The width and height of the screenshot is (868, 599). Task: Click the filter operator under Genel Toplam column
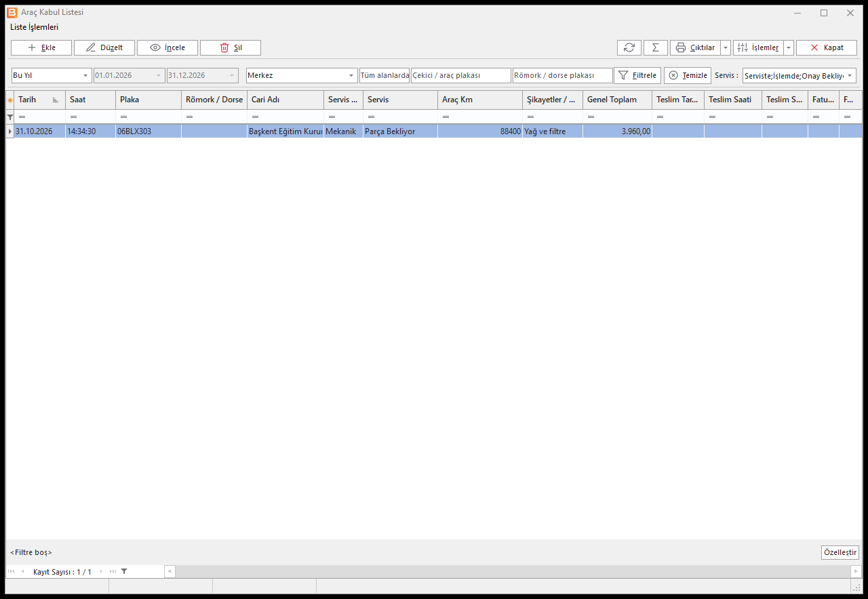(591, 117)
